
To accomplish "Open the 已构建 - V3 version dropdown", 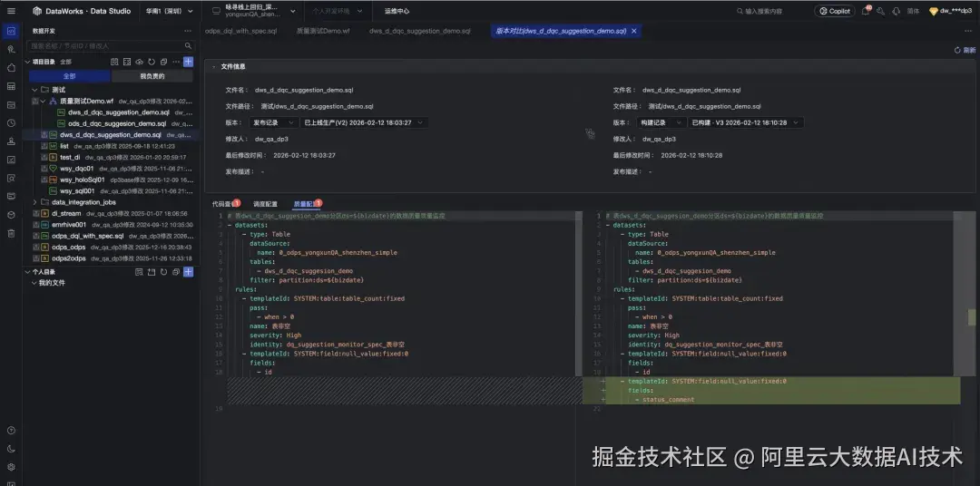I will [x=746, y=122].
